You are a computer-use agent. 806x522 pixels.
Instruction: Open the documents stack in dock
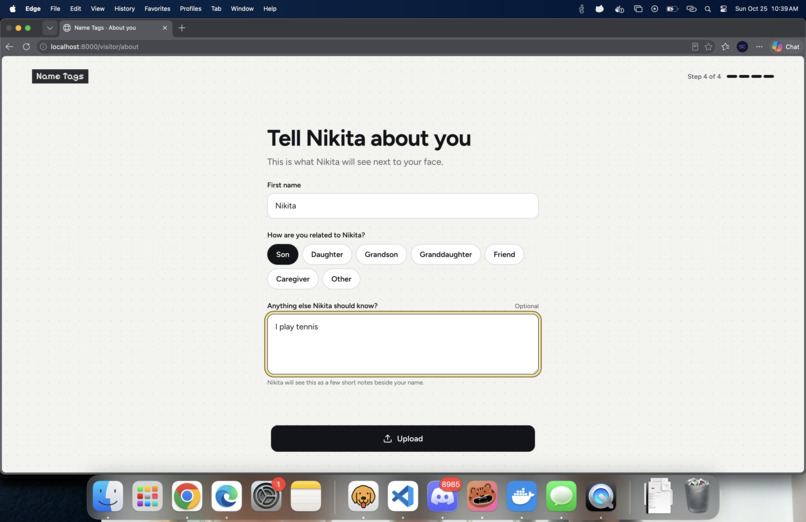(658, 495)
